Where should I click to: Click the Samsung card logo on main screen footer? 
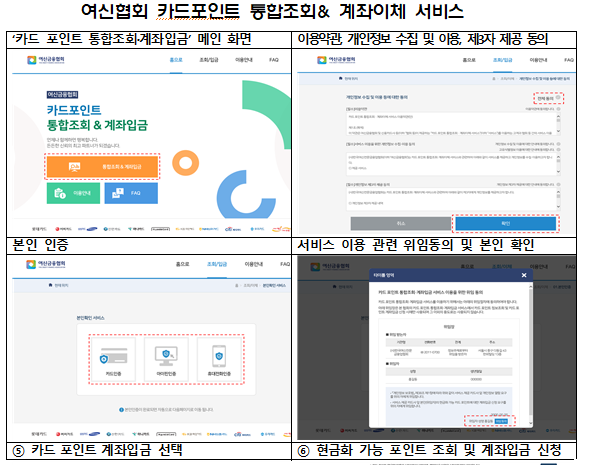point(88,229)
